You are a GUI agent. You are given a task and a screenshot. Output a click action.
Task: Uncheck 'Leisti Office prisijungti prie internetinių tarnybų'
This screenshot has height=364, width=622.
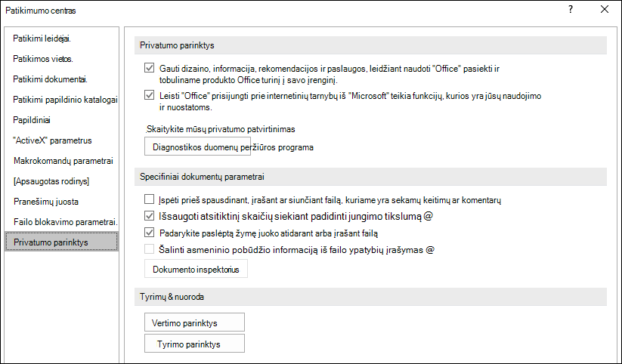pos(149,95)
